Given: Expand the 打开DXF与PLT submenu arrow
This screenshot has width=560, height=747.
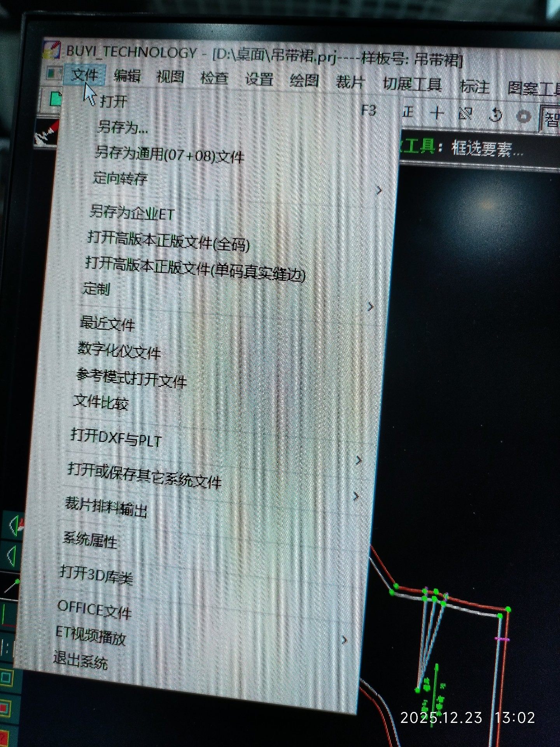Looking at the screenshot, I should tap(359, 460).
